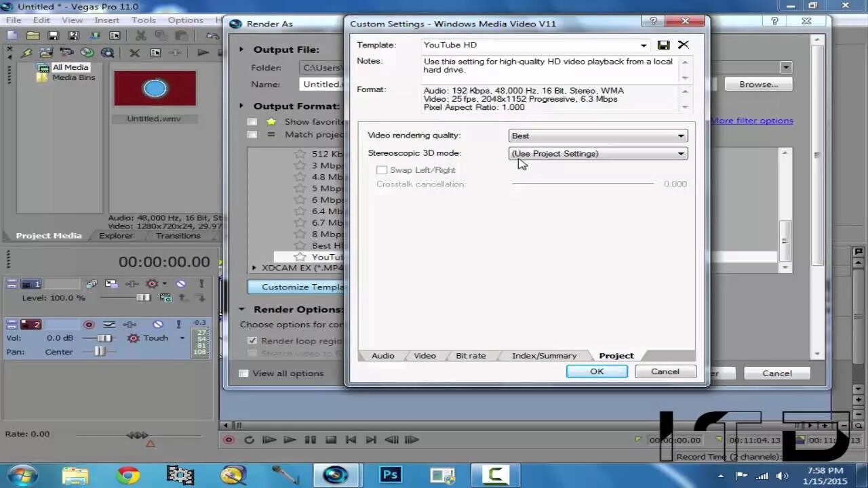Click the Browse... button
This screenshot has width=868, height=488.
pyautogui.click(x=758, y=85)
